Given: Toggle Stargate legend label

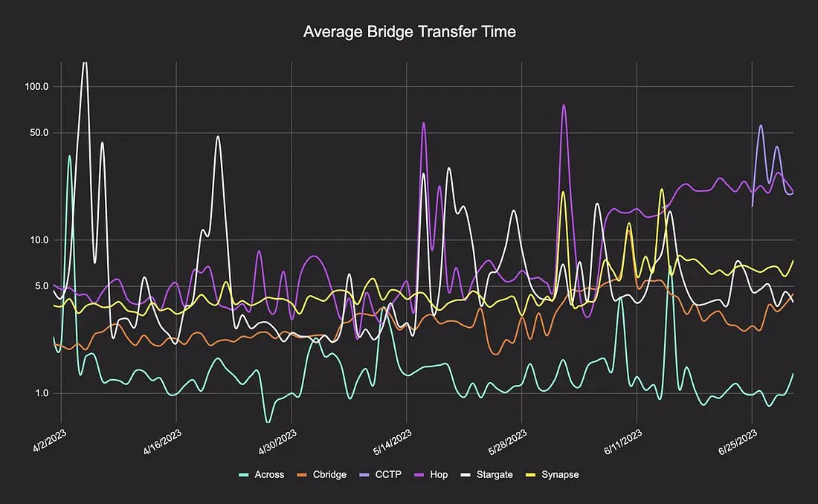Looking at the screenshot, I should click(x=495, y=474).
